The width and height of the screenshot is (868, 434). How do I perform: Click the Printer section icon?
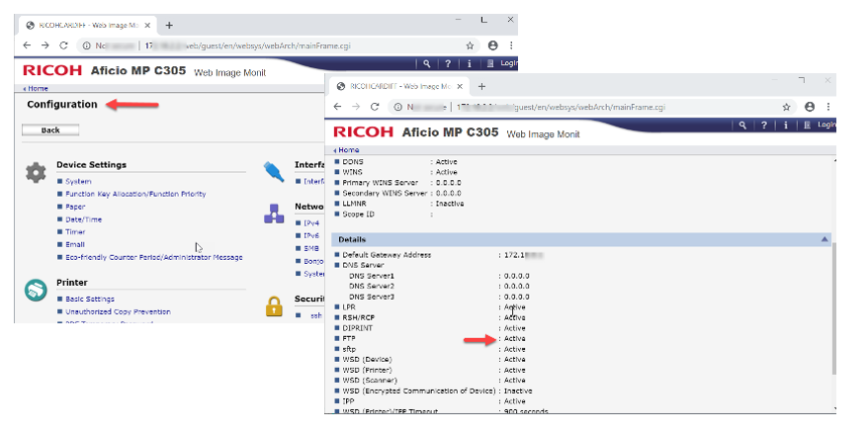click(x=36, y=290)
